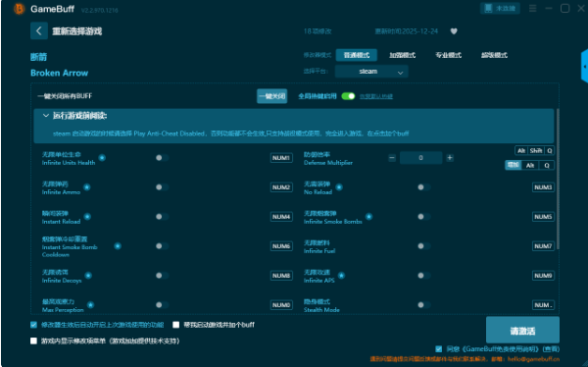Collapse the pre-launch reading notice section
The image size is (588, 367).
(46, 116)
